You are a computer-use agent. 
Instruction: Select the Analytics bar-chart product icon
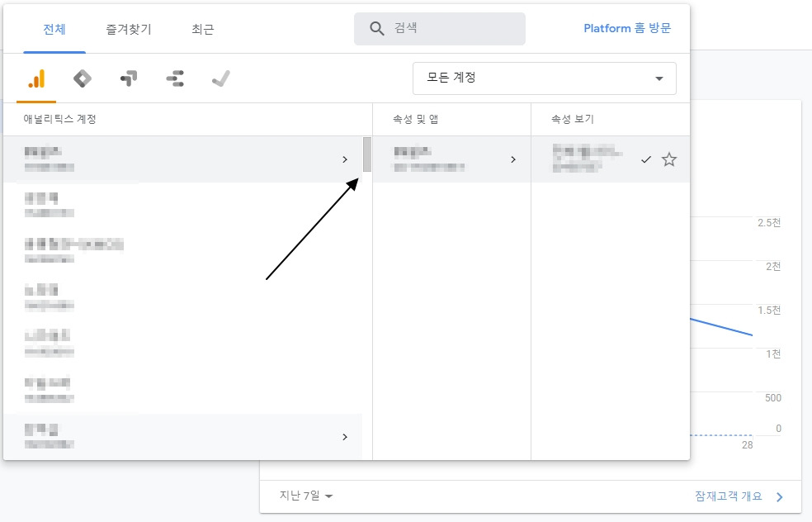pos(36,78)
